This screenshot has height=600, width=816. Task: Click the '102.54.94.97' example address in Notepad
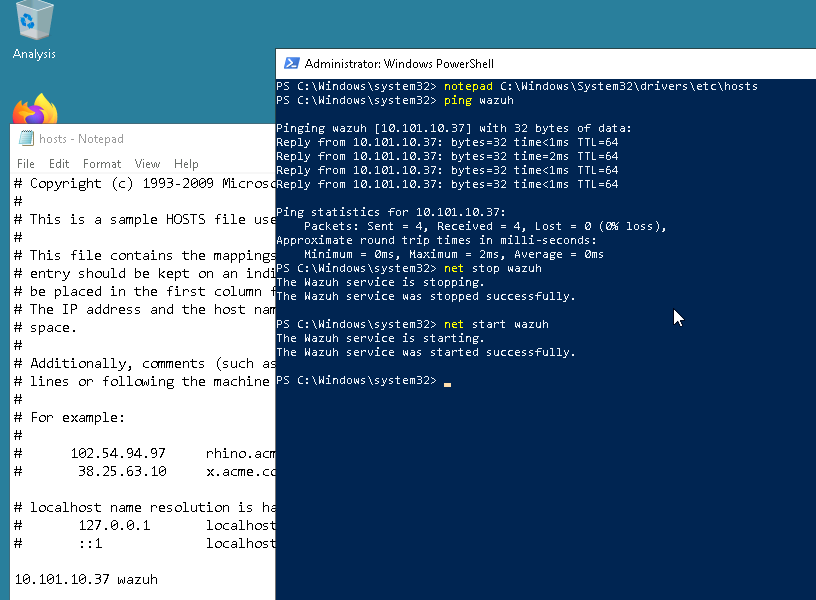(118, 453)
